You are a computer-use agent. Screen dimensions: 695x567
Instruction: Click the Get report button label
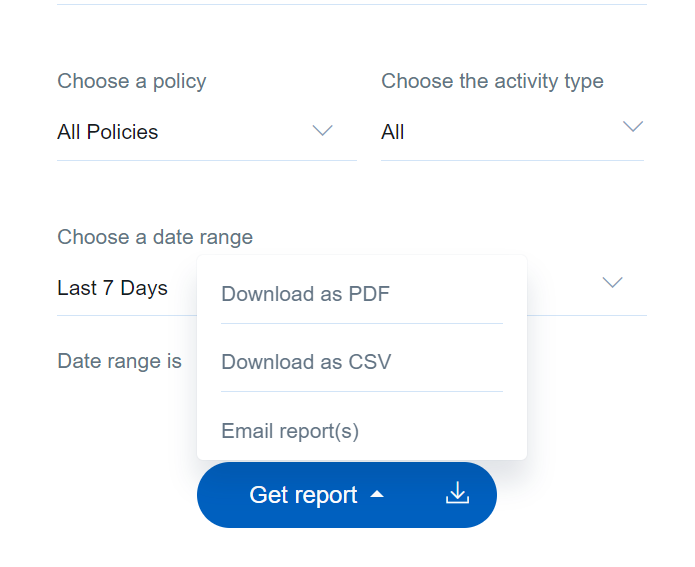303,495
